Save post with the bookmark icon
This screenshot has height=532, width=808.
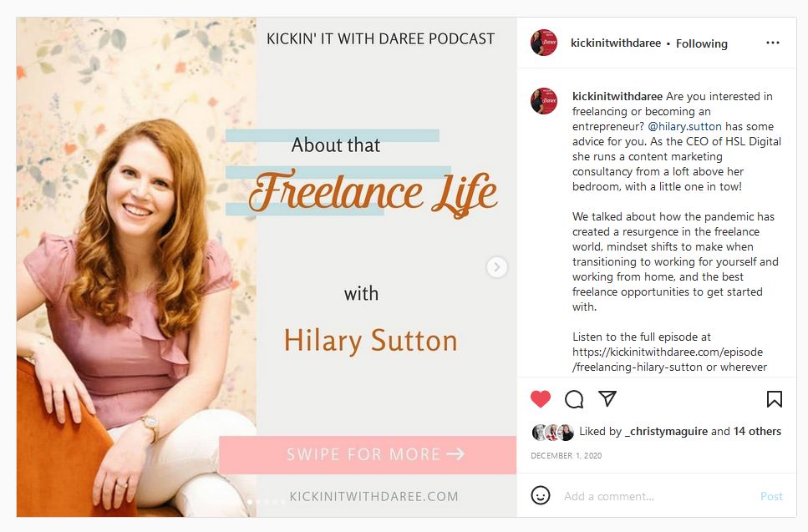pyautogui.click(x=774, y=399)
